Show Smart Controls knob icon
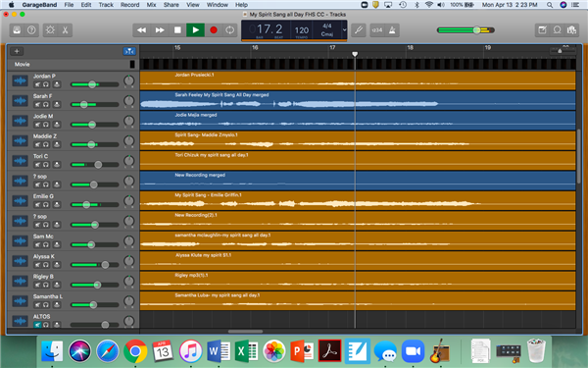The width and height of the screenshot is (588, 368). point(50,30)
